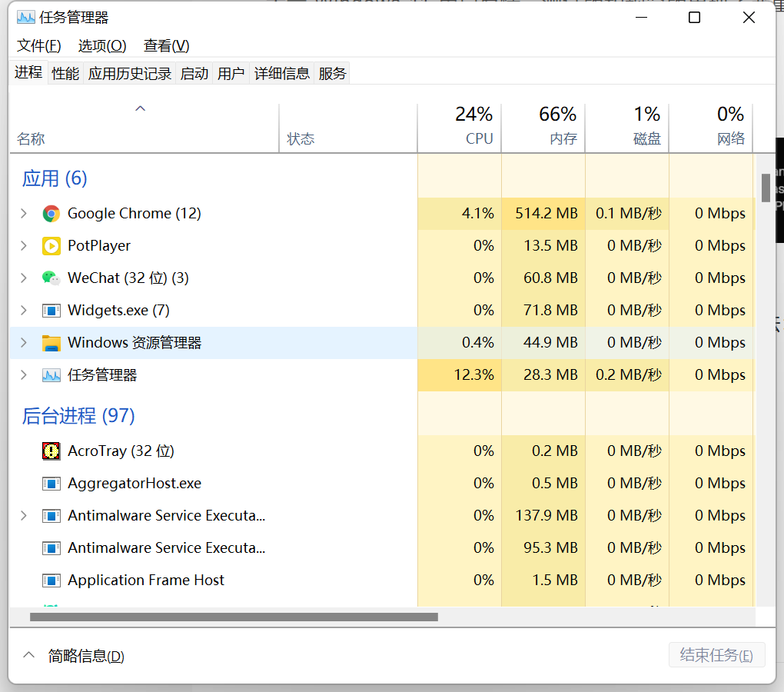
Task: Sort by the 名称 column header
Action: click(x=144, y=128)
